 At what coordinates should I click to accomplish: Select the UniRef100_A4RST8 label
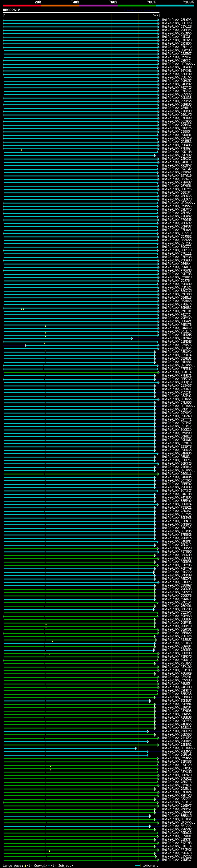[177, 325]
